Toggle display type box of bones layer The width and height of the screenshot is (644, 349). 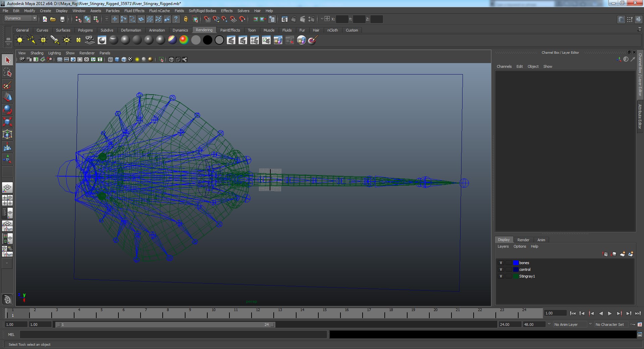coord(509,263)
